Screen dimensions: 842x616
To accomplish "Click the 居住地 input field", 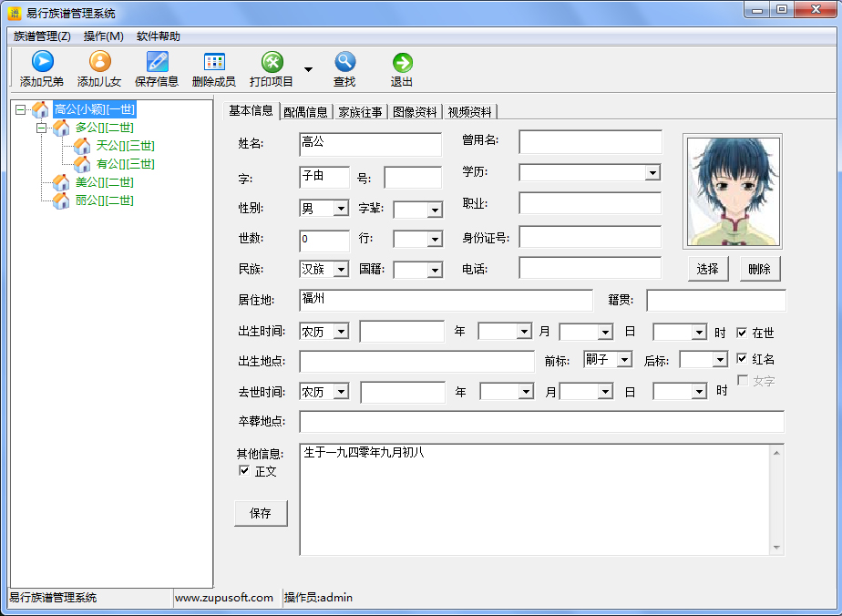I will point(445,300).
